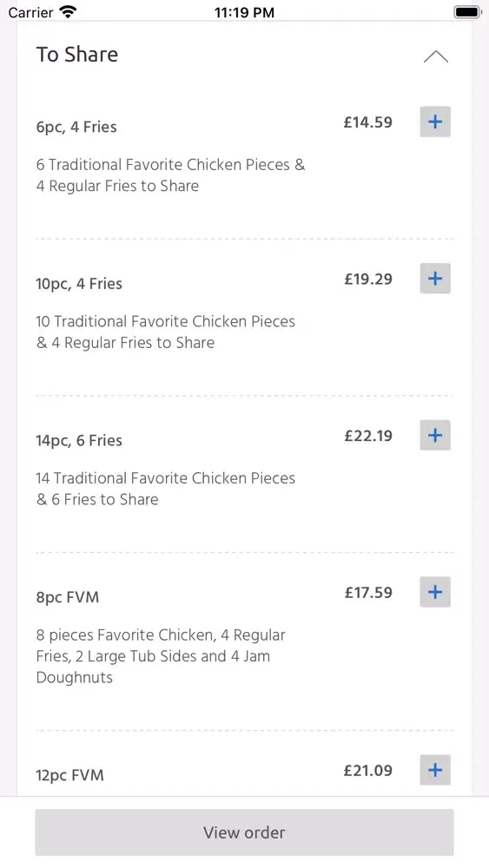Add 6pc, 4 Fries to order
This screenshot has height=868, width=489.
[x=435, y=122]
